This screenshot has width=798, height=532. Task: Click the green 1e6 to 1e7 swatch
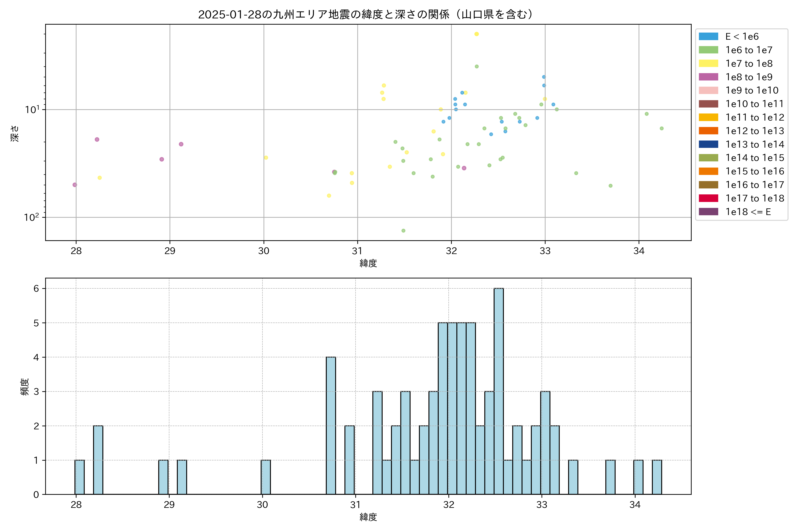(x=708, y=50)
